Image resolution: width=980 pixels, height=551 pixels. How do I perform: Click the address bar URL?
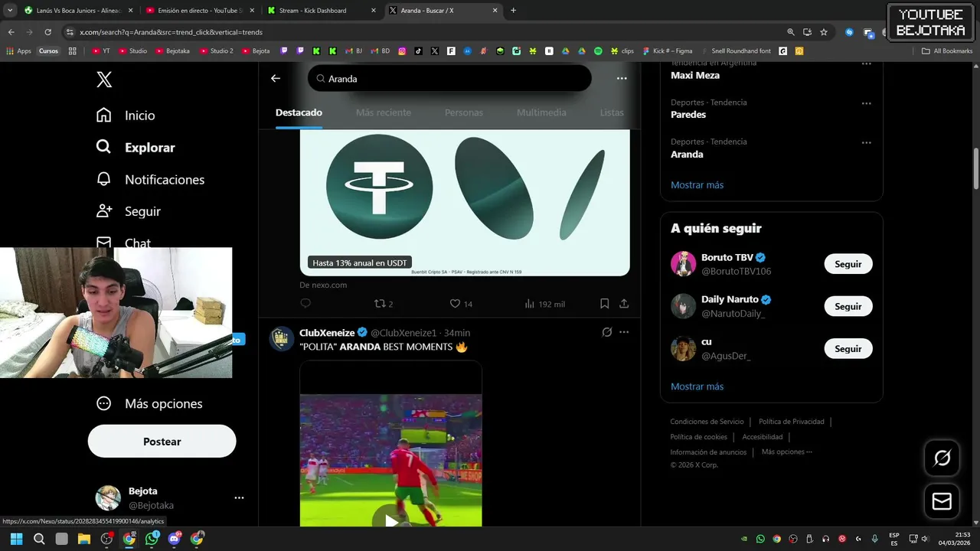point(171,32)
